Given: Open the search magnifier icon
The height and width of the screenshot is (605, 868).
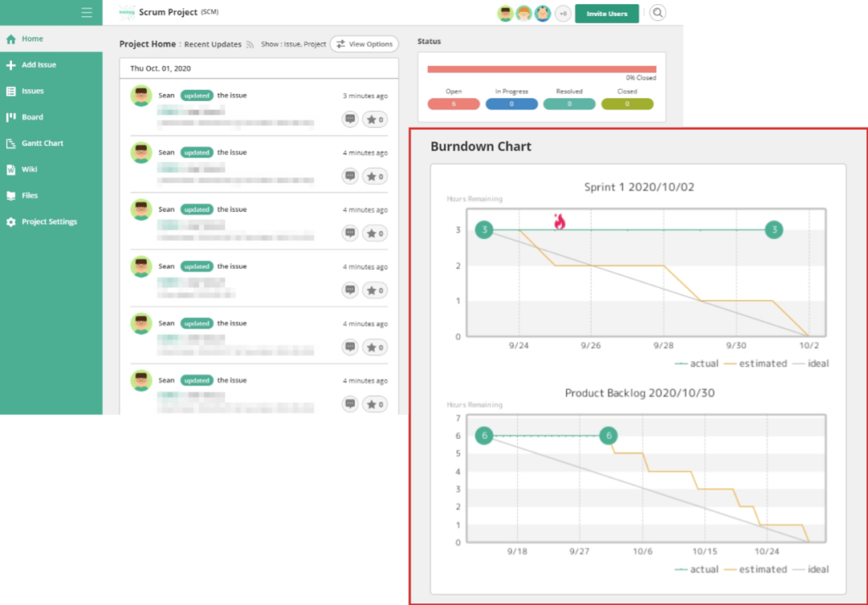Looking at the screenshot, I should pos(658,14).
